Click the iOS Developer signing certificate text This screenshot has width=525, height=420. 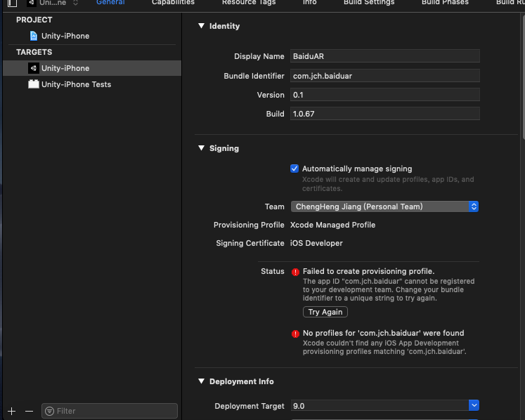pos(316,243)
